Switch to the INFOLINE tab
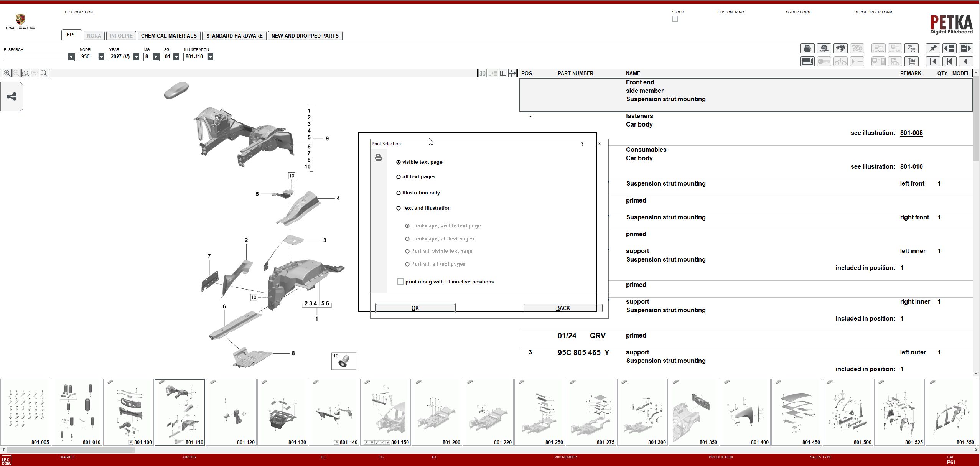 pyautogui.click(x=121, y=36)
